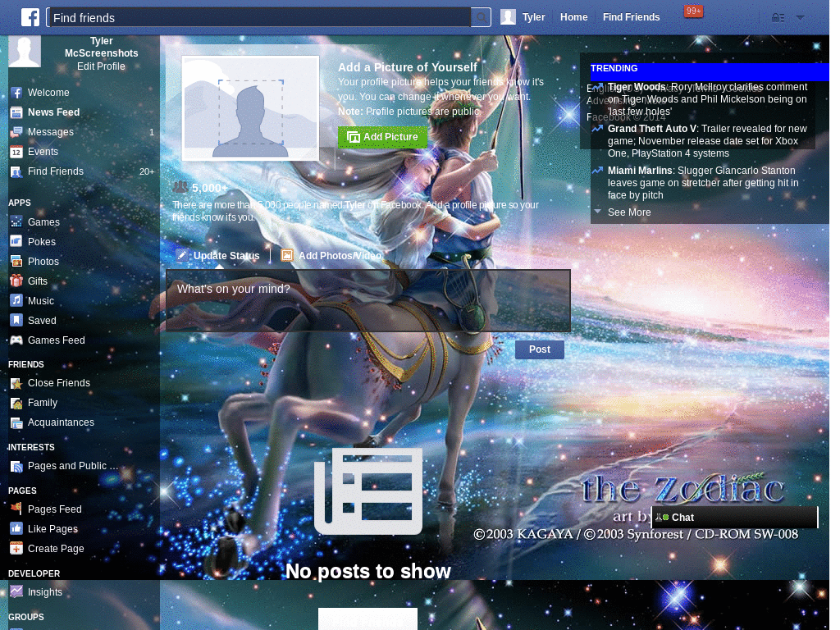The height and width of the screenshot is (630, 840).
Task: Open the Tiger Woods trending story
Action: pos(707,99)
